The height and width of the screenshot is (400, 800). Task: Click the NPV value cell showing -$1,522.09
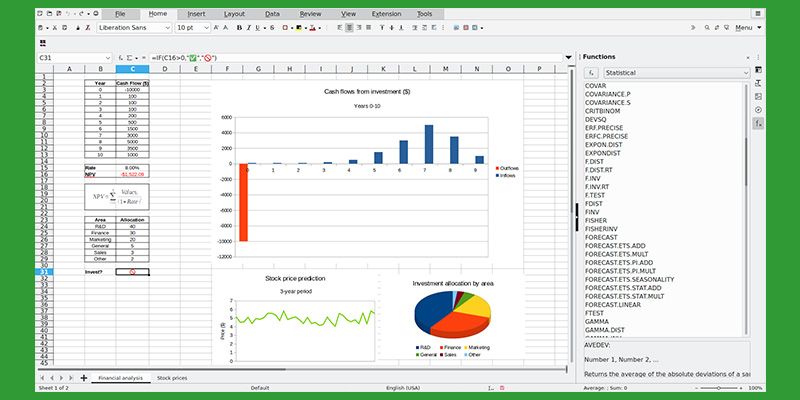point(133,174)
